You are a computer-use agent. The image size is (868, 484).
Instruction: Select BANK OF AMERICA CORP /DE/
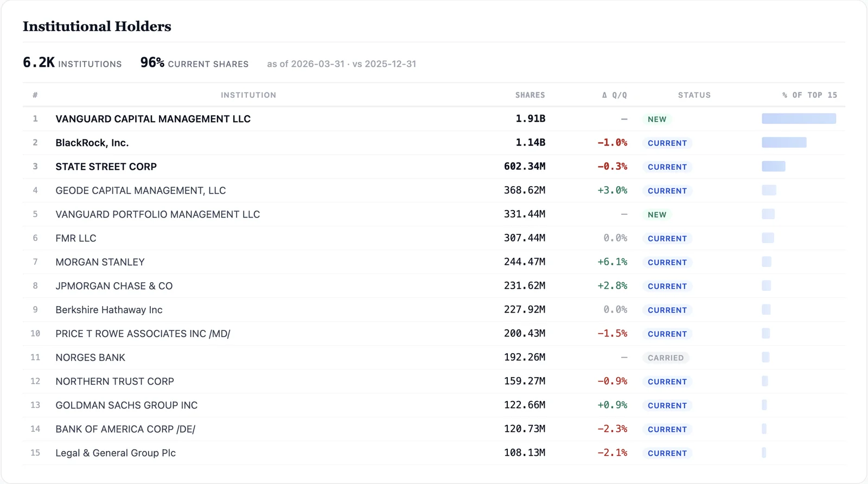[x=125, y=429]
